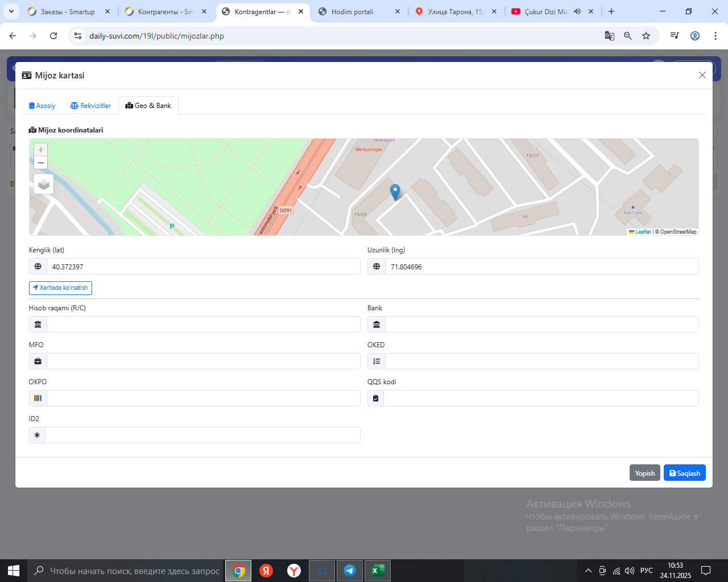
Task: Show hidden system tray icons
Action: click(x=588, y=571)
